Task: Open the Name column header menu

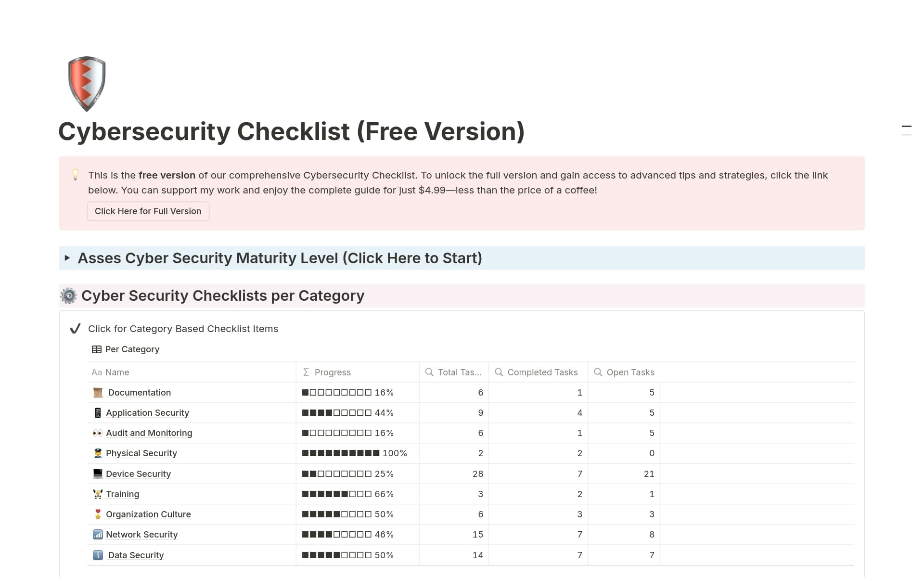Action: [117, 372]
